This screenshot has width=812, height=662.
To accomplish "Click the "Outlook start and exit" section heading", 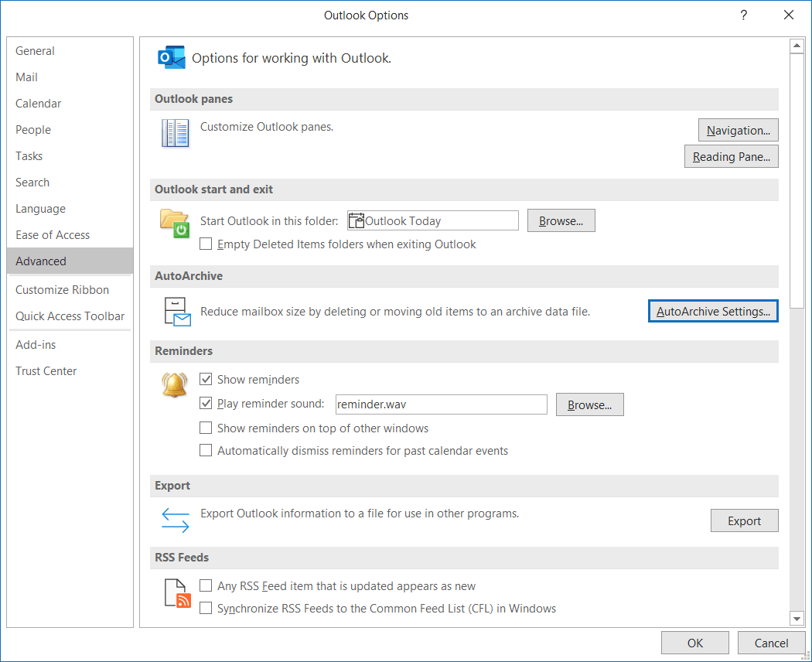I will coord(214,189).
